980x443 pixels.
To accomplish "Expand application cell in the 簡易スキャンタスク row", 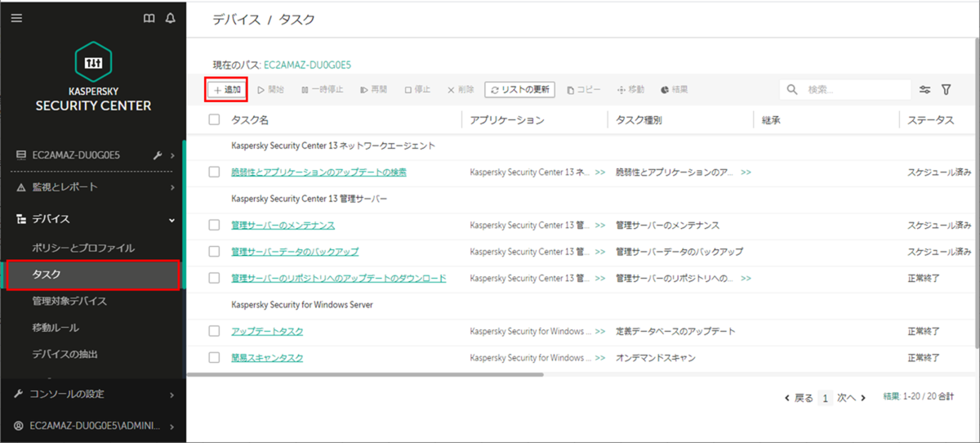I will [599, 358].
